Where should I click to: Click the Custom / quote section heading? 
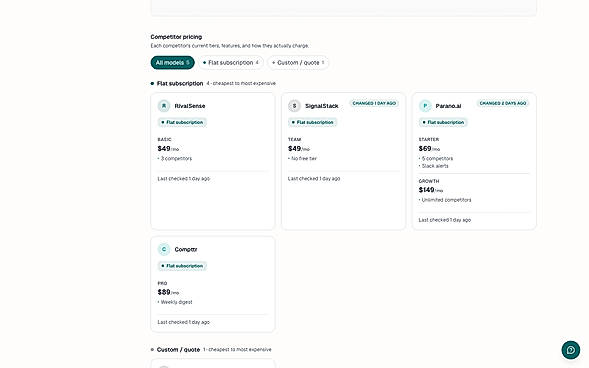click(178, 350)
